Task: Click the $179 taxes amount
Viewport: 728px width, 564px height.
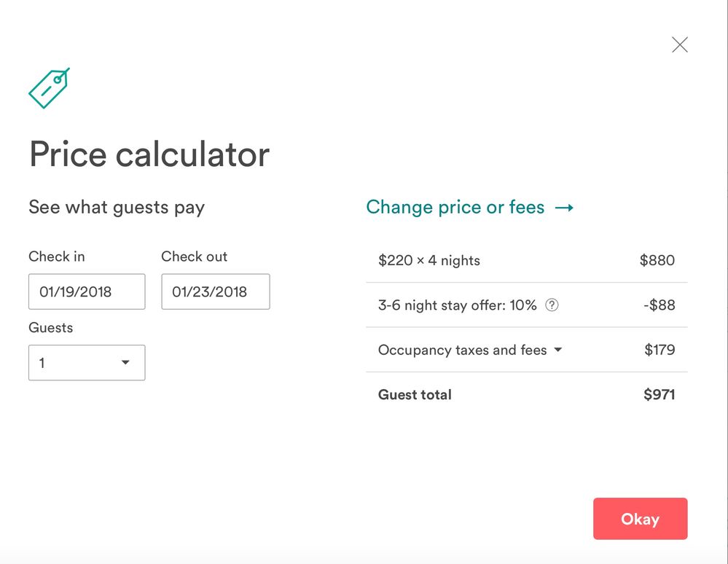Action: (x=659, y=350)
